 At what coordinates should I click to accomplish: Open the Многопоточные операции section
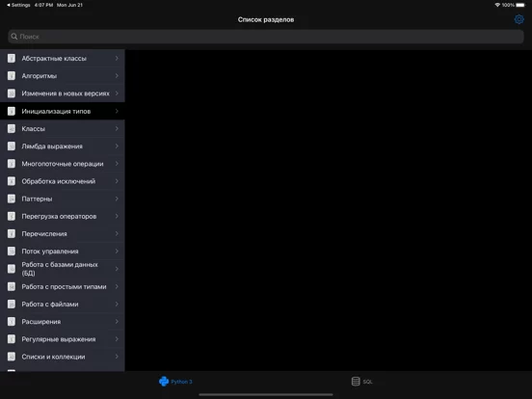[63, 164]
